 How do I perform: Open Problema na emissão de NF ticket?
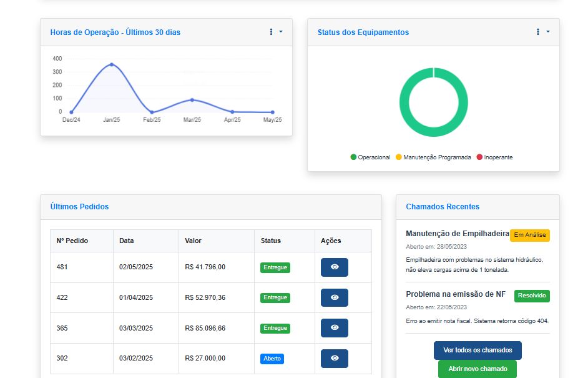[455, 294]
